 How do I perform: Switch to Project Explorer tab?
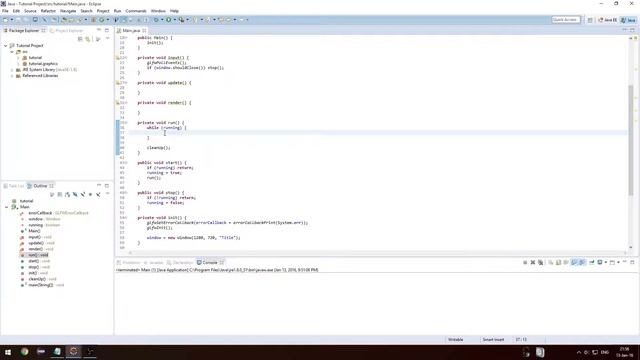click(67, 31)
